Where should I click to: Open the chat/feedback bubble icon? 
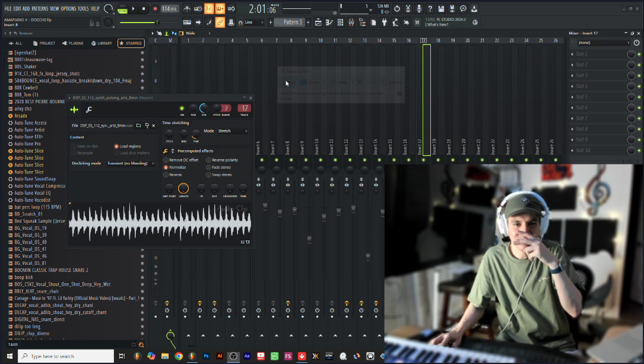(x=464, y=9)
